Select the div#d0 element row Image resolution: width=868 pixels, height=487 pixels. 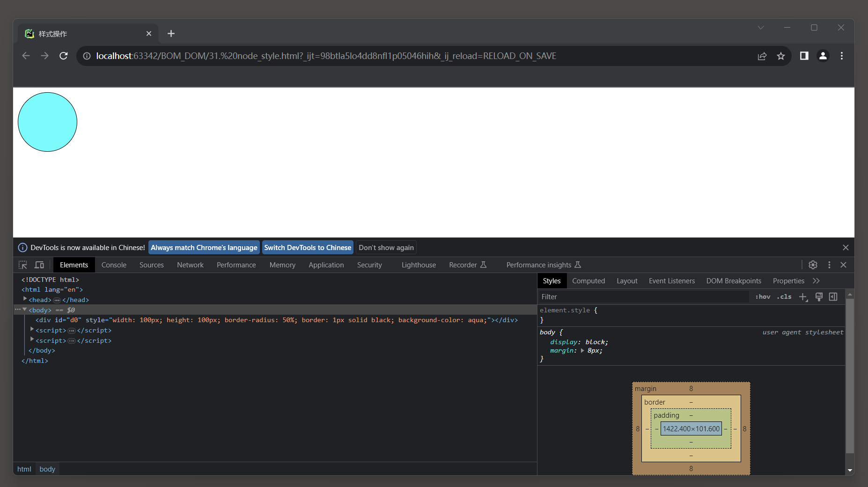click(277, 320)
